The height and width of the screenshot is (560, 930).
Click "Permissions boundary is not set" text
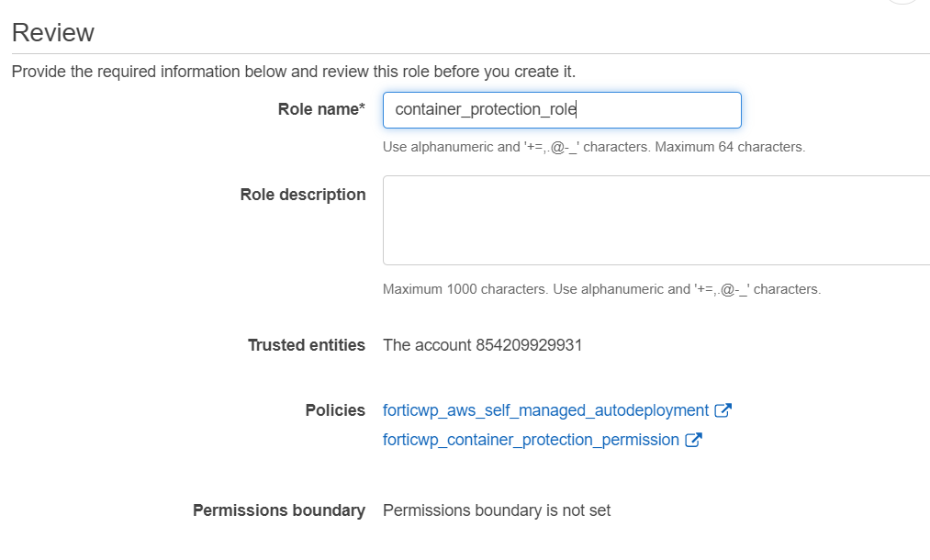tap(496, 510)
